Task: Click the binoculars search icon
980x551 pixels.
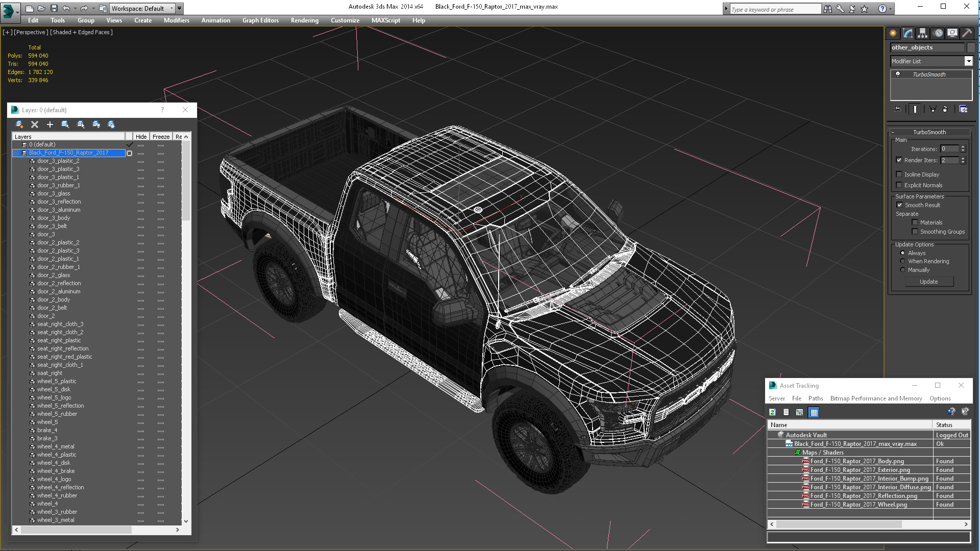Action: 827,9
